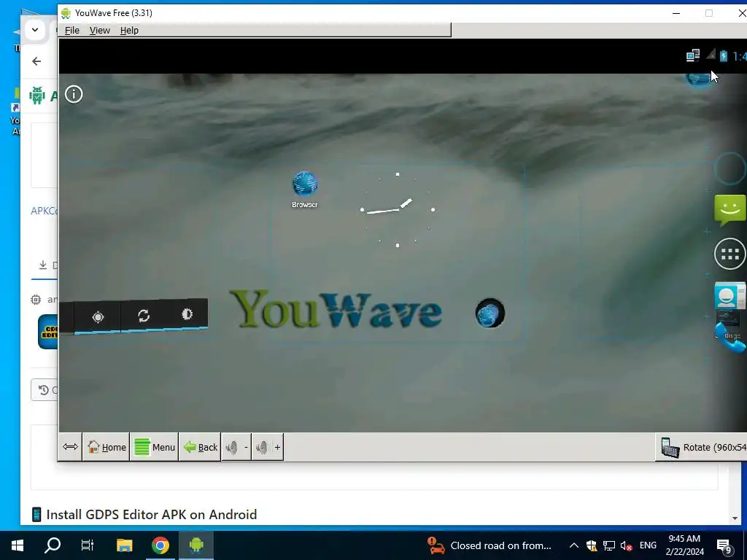
Task: Open the File menu in YouWave
Action: point(72,31)
